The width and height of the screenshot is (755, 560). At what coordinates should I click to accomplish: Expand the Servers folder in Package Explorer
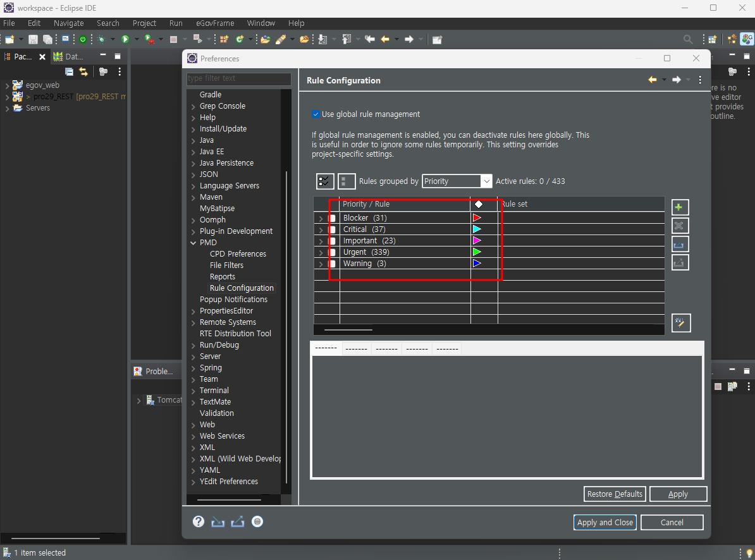point(7,108)
